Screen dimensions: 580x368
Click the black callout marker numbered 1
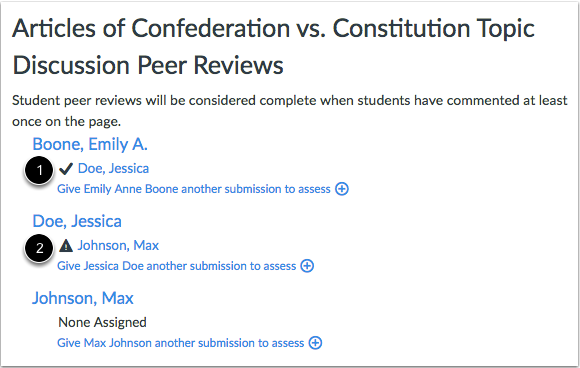click(x=39, y=170)
